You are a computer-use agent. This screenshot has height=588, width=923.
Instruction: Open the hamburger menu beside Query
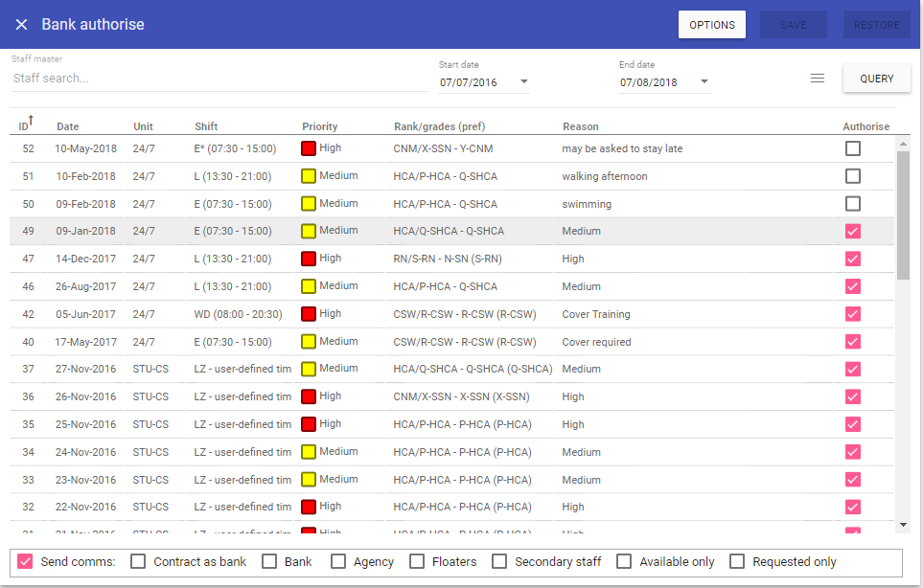[x=818, y=79]
